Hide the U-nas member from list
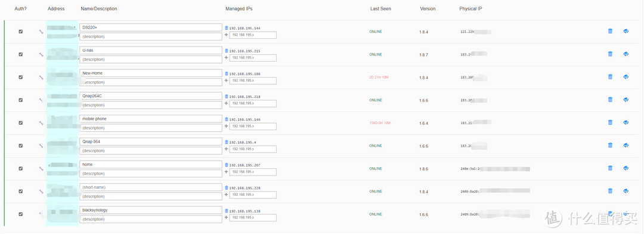Viewport: 644px width, 234px height. pyautogui.click(x=626, y=54)
